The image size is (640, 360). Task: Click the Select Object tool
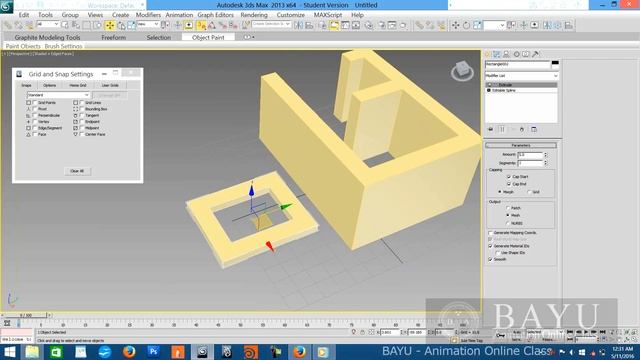click(x=64, y=25)
